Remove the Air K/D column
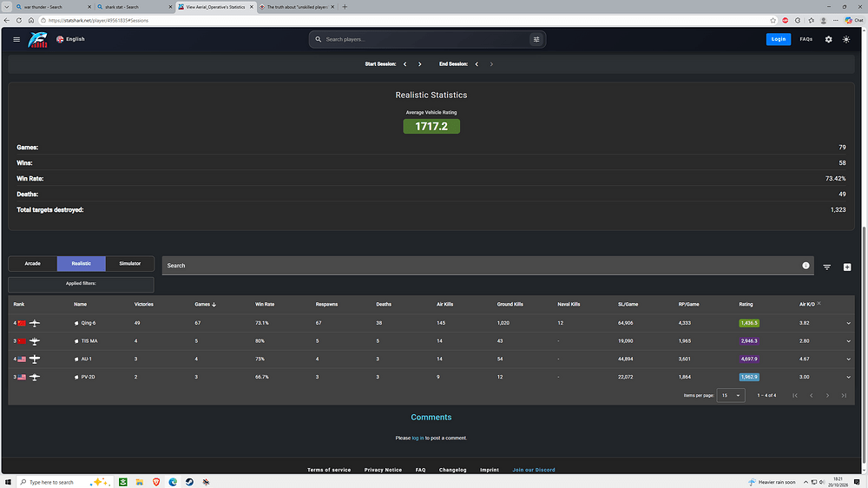Viewport: 868px width, 488px height. (819, 303)
